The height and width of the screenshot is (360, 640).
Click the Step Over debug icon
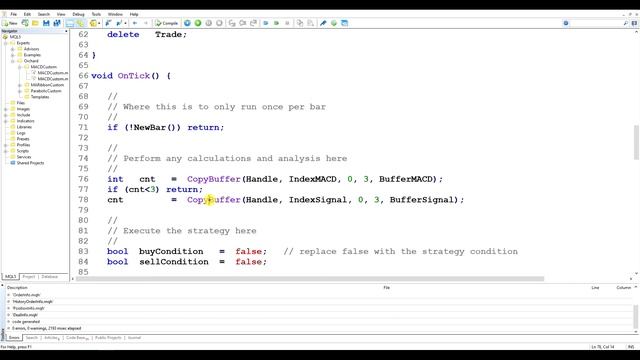242,23
